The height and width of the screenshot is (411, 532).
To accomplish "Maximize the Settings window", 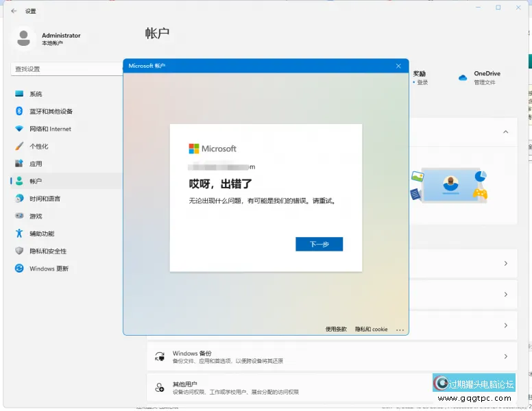I will [x=498, y=8].
